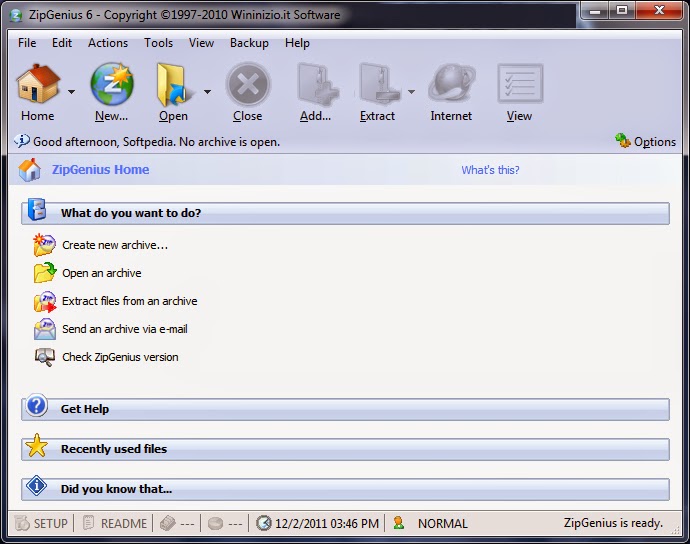Image resolution: width=690 pixels, height=544 pixels.
Task: Click the What's this? link
Action: tap(490, 170)
